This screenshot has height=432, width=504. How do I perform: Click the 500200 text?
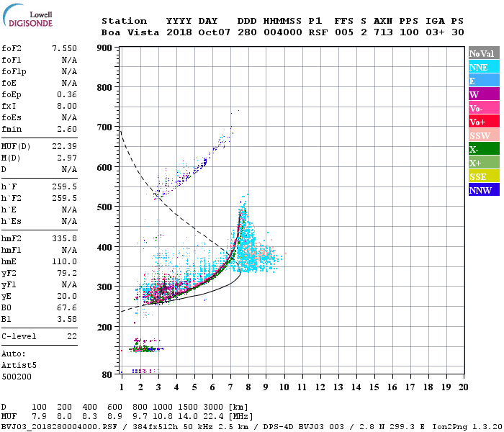(17, 377)
